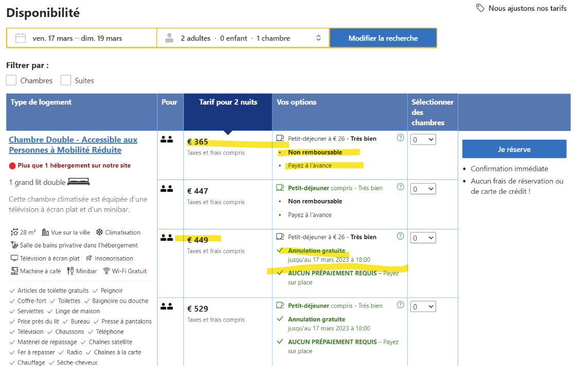This screenshot has width=588, height=366.
Task: Click the coffee cup icon in €365 row
Action: coord(281,138)
